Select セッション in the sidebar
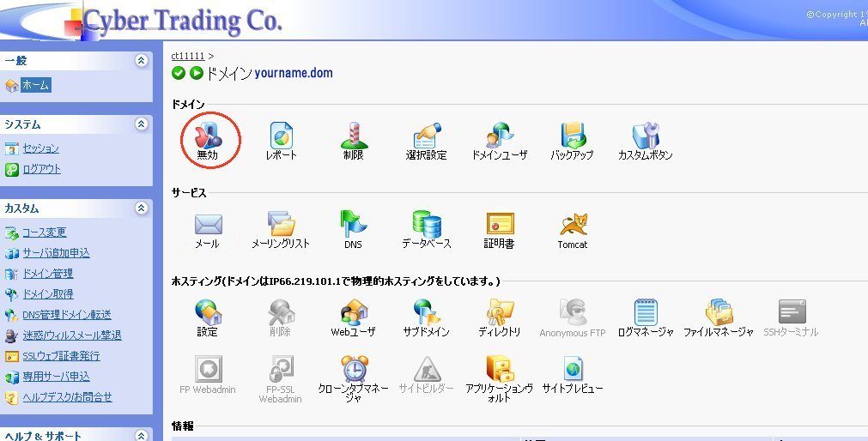This screenshot has height=441, width=868. pos(40,148)
